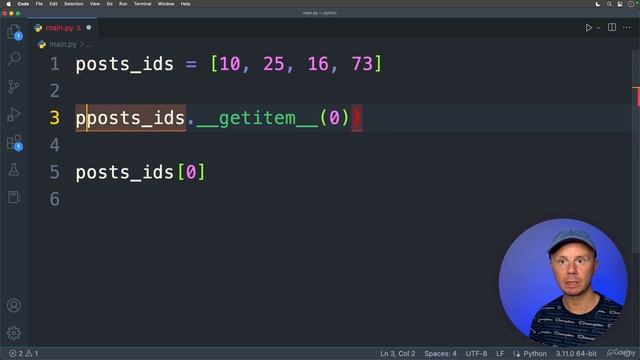Open Spotlight search in the macOS menu bar

click(x=609, y=4)
